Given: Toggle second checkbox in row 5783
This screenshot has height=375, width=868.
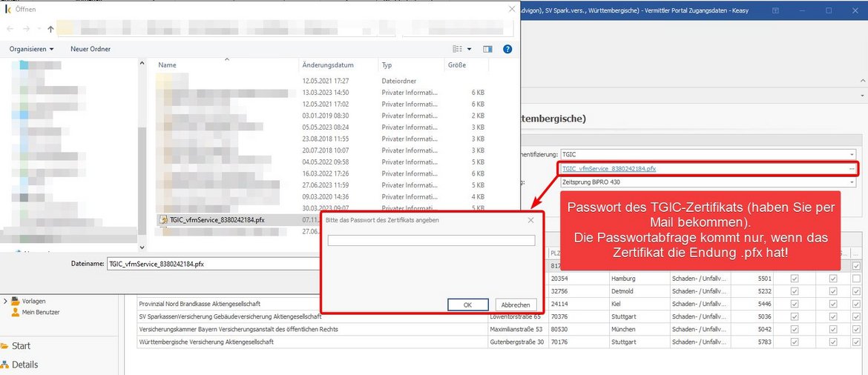Looking at the screenshot, I should pyautogui.click(x=833, y=342).
